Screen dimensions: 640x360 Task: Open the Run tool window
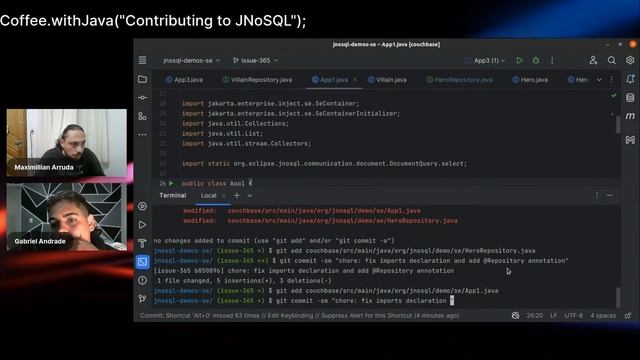[x=142, y=225]
